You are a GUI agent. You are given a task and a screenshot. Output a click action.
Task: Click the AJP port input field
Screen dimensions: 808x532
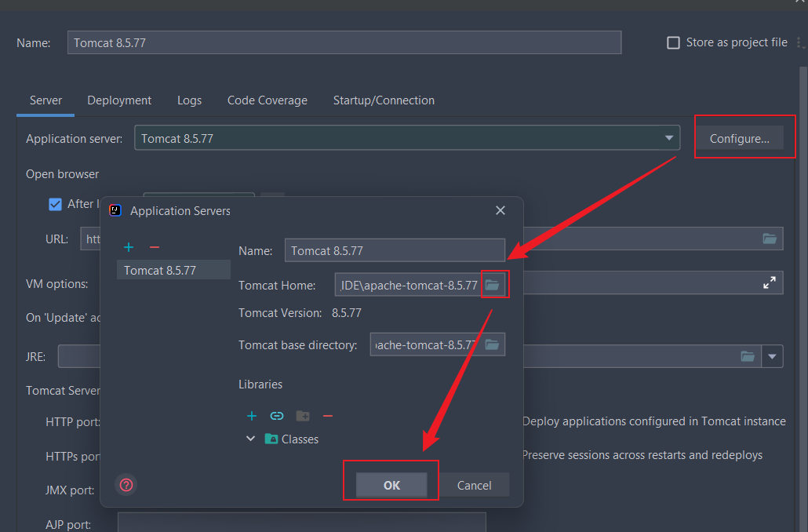[302, 523]
